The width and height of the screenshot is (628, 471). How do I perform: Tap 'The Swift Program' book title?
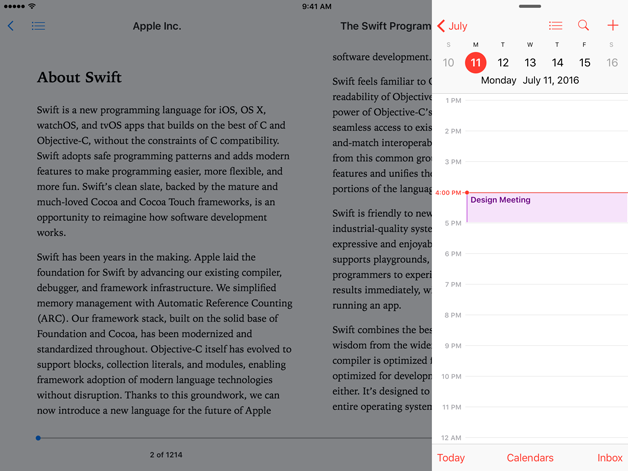(386, 26)
